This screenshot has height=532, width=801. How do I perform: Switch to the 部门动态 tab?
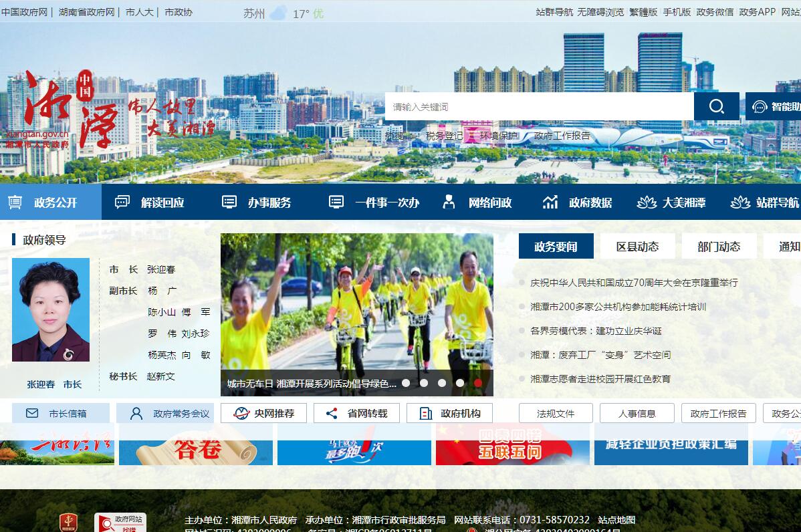pos(719,247)
